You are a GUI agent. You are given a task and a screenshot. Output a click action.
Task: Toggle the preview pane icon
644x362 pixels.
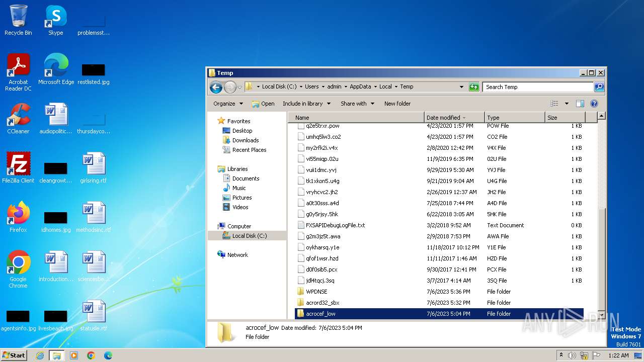(580, 104)
